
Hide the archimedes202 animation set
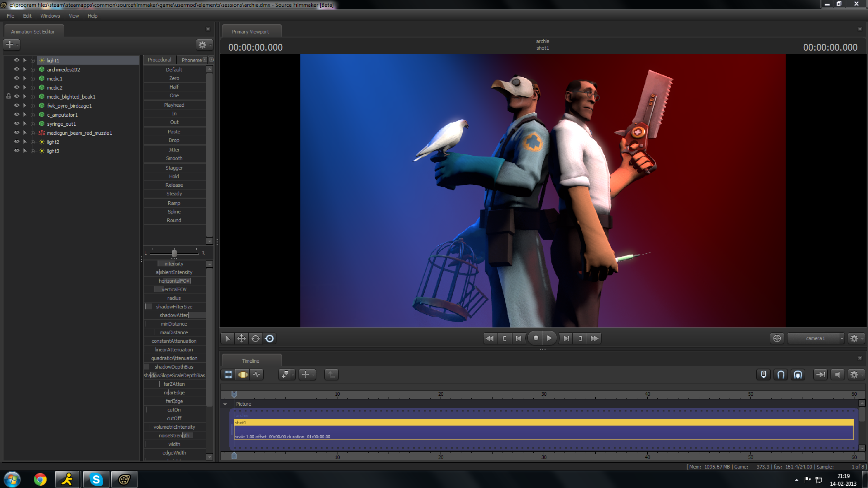coord(17,69)
